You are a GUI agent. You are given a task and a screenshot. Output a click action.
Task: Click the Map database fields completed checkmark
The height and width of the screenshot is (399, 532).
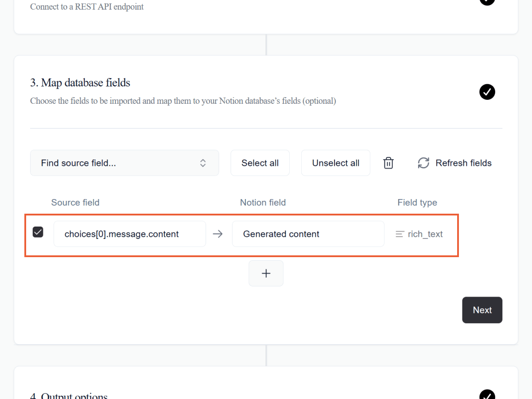[x=487, y=92]
